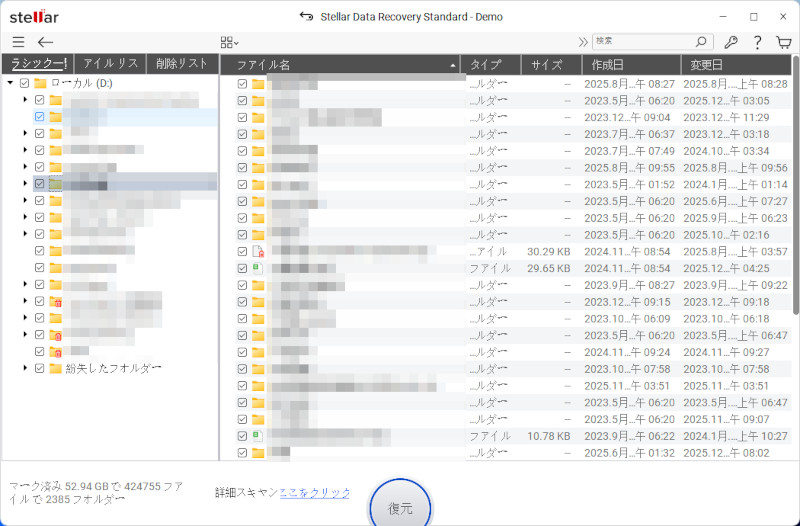Sort by ファイル名 column header
This screenshot has height=526, width=800.
[340, 65]
